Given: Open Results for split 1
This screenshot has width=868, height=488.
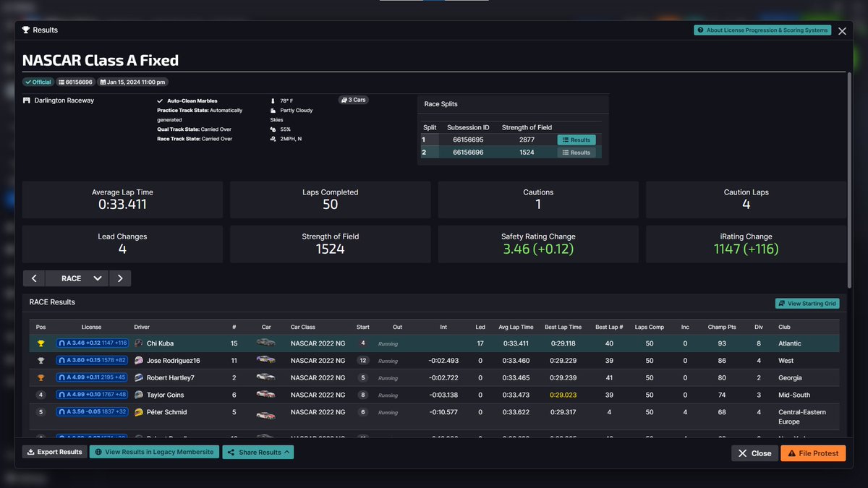Looking at the screenshot, I should [576, 140].
